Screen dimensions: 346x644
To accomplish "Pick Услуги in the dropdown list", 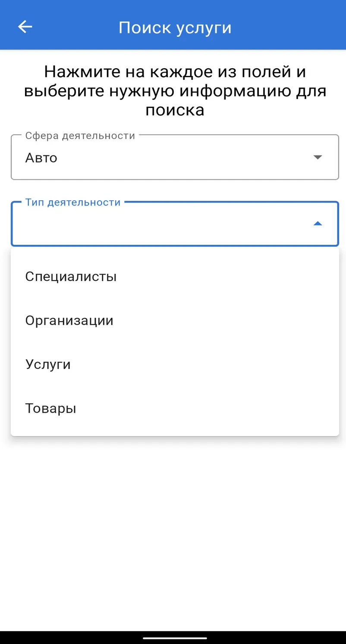I will pyautogui.click(x=175, y=364).
